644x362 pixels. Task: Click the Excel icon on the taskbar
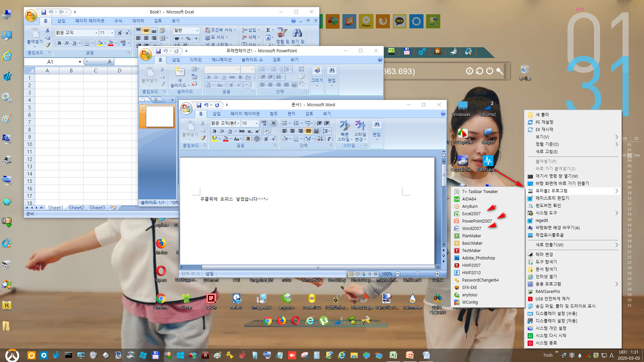tap(393, 355)
